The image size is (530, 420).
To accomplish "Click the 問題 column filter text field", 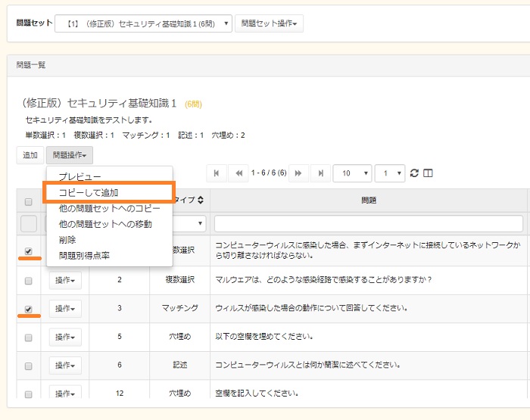I will [368, 224].
